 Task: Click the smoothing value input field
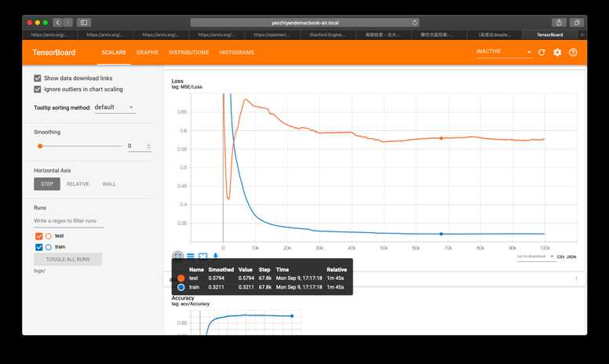tap(139, 146)
